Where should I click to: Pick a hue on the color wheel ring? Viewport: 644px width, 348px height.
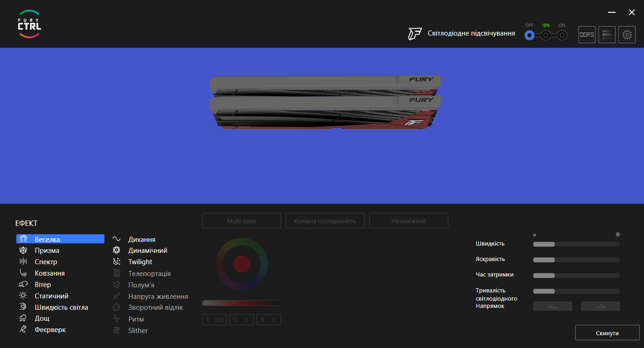242,241
